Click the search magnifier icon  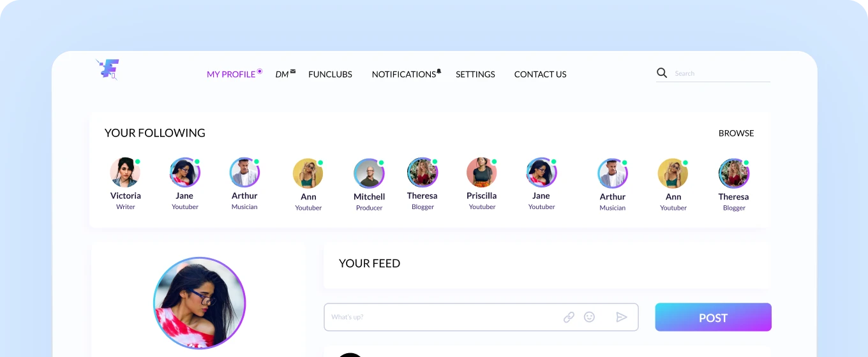click(662, 73)
